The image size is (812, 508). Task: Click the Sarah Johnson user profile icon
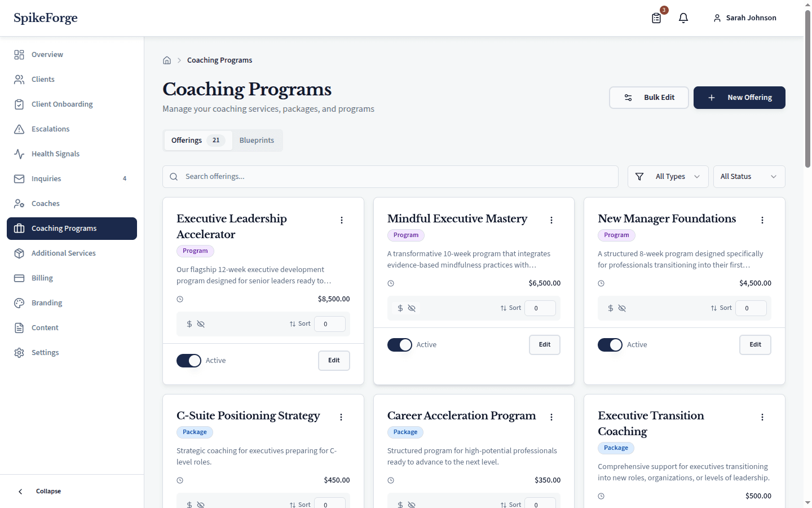[x=717, y=17]
